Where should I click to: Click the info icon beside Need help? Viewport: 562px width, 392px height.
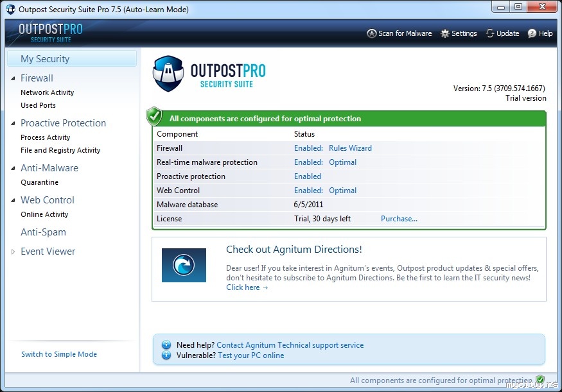point(166,345)
